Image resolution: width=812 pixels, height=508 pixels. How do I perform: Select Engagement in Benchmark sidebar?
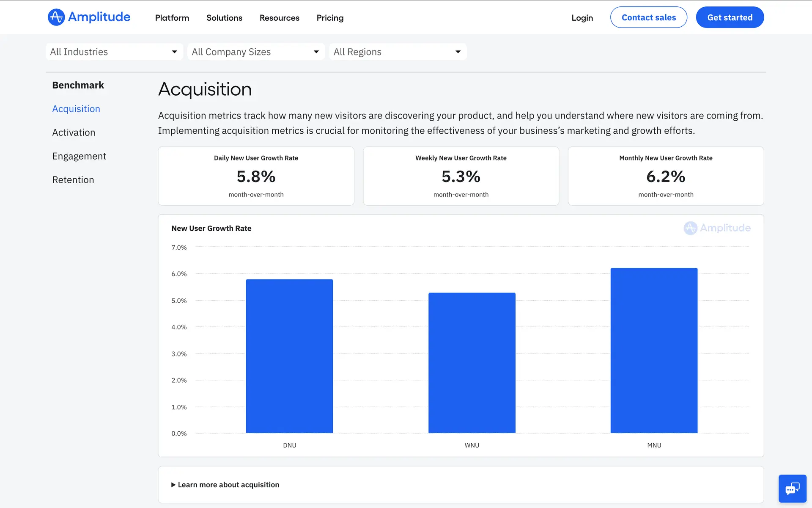click(79, 156)
